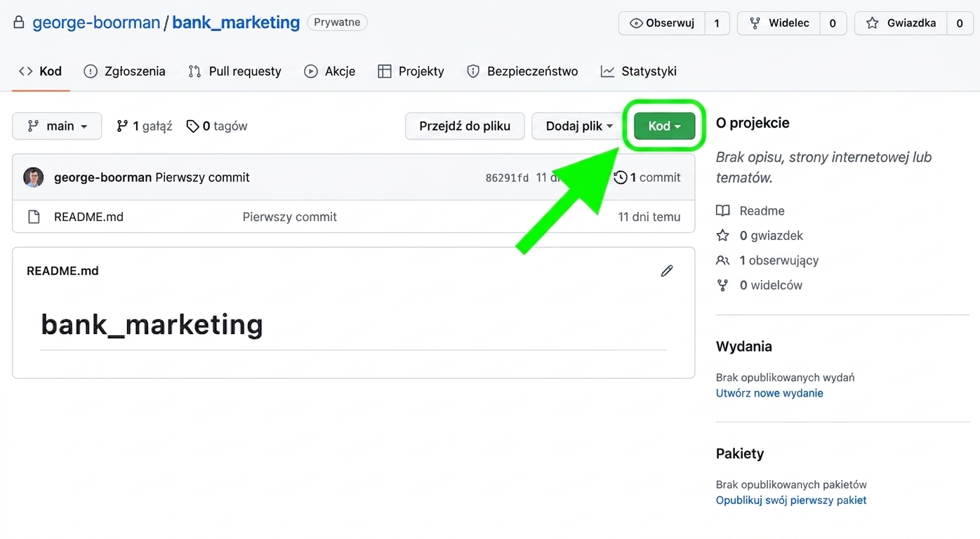This screenshot has height=539, width=980.
Task: Open the george-boorman owner link
Action: tap(96, 22)
